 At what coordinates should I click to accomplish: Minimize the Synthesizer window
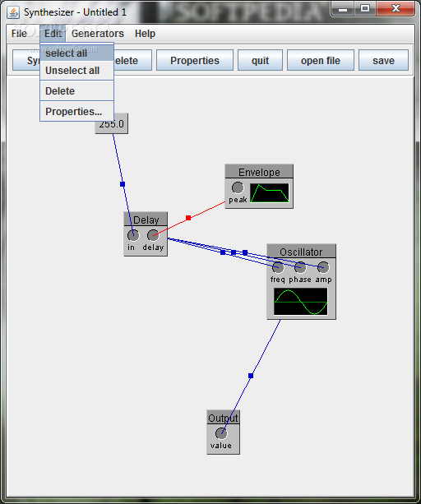343,9
